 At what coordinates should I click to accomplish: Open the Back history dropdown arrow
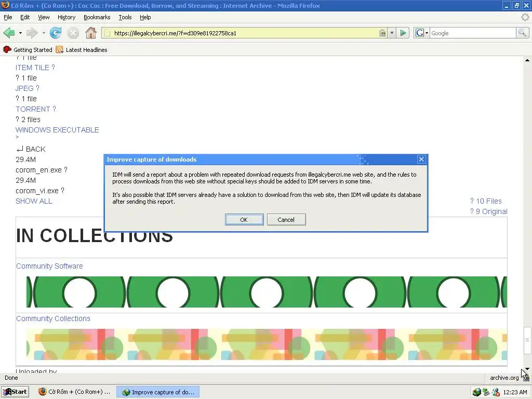pos(20,33)
